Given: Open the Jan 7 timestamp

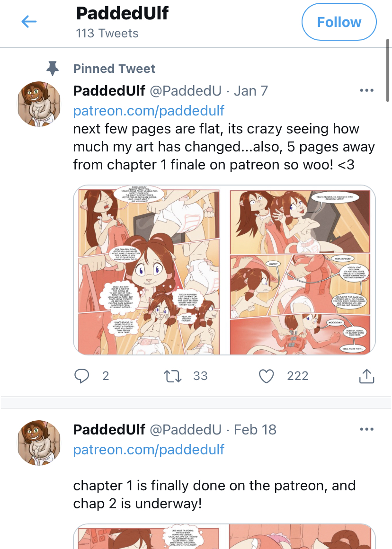Looking at the screenshot, I should click(251, 91).
